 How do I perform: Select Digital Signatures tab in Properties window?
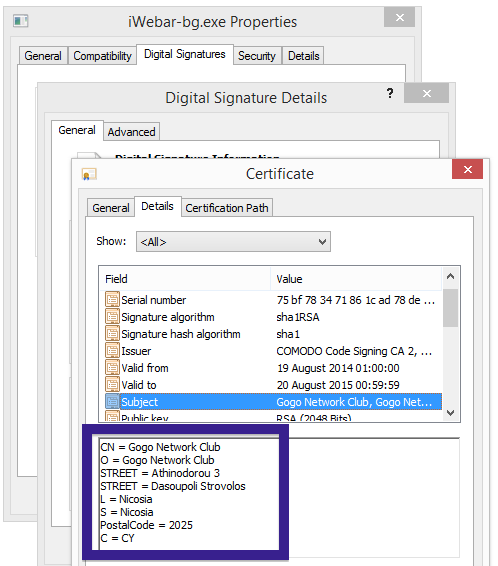[185, 54]
